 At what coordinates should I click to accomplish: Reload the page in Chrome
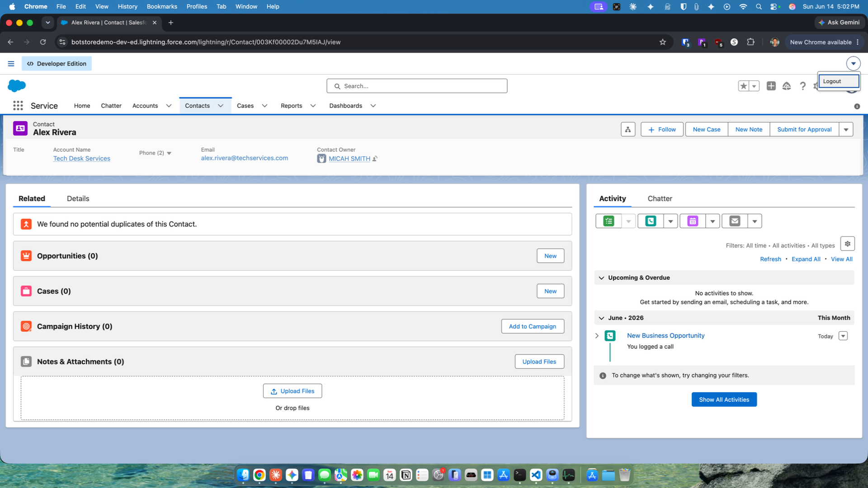point(43,42)
